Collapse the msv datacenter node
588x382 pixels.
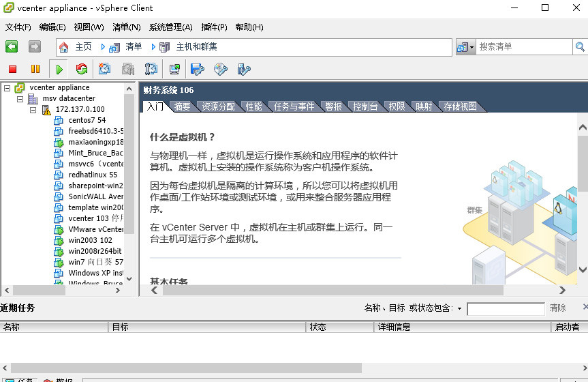pyautogui.click(x=20, y=99)
